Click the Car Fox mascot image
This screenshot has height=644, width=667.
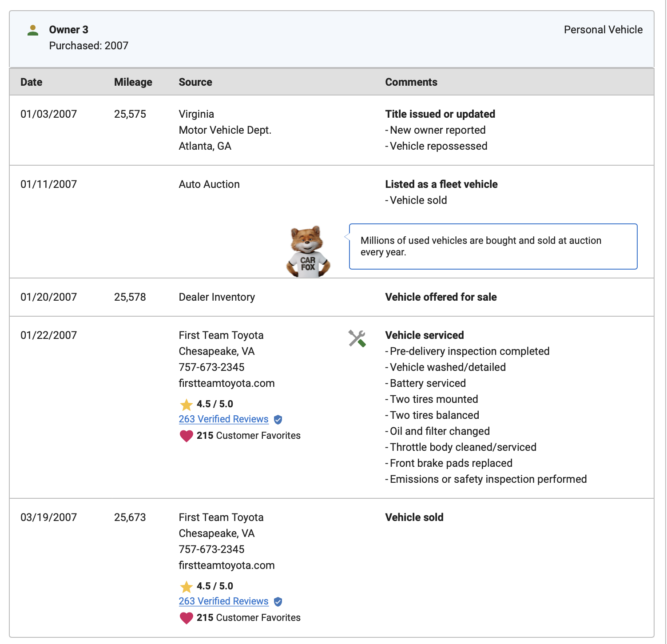[308, 252]
